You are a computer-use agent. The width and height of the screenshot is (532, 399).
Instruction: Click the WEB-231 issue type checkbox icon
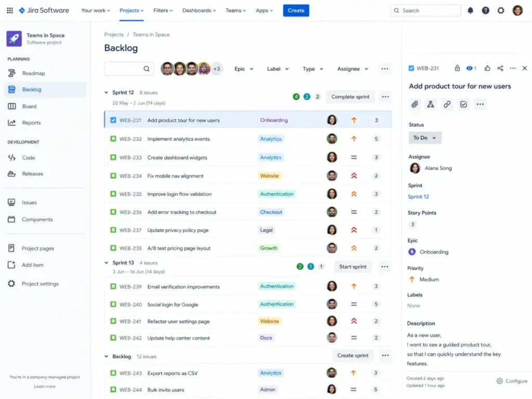[113, 120]
